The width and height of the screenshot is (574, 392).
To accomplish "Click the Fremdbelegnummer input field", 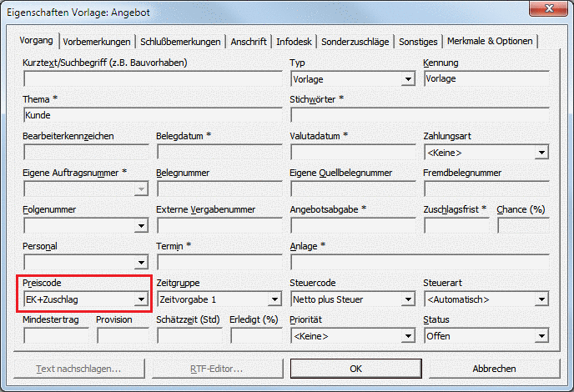I will (486, 188).
